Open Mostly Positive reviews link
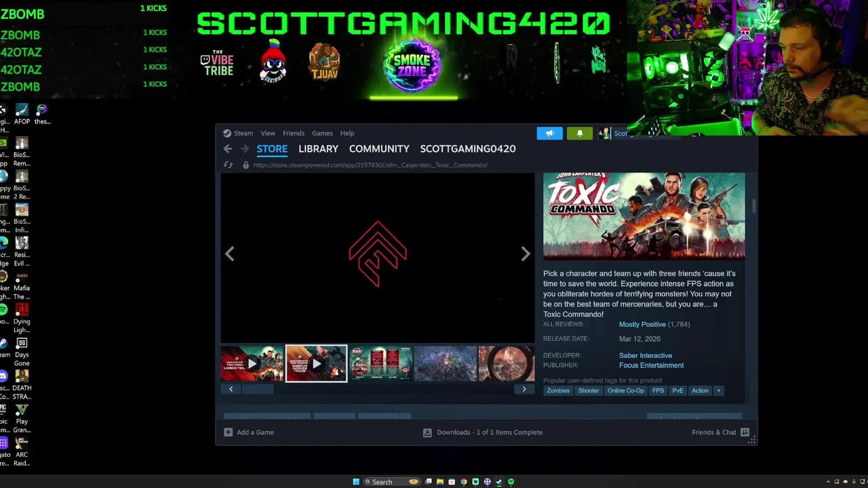Viewport: 868px width, 488px height. pyautogui.click(x=642, y=325)
